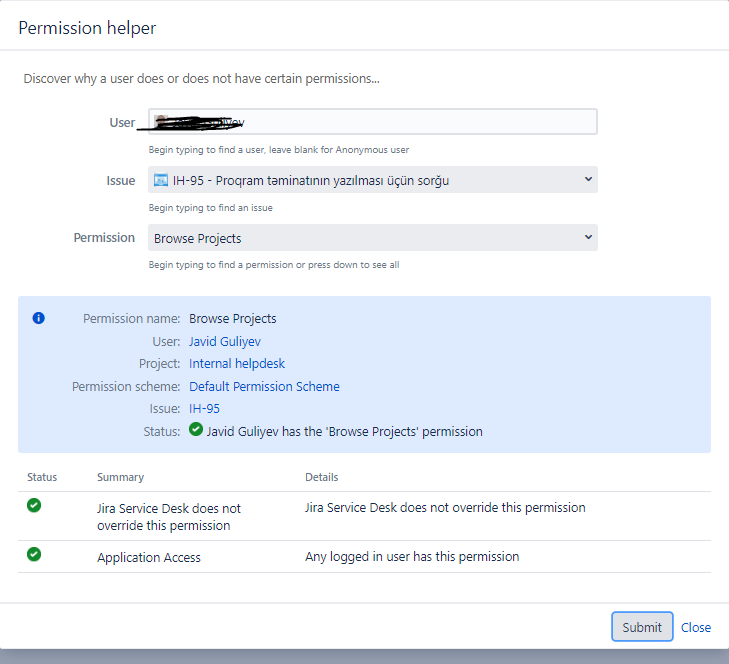The image size is (729, 664).
Task: Open the Permission dropdown arrow
Action: tap(588, 237)
